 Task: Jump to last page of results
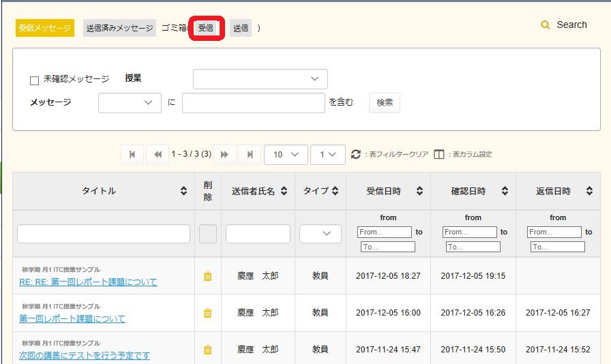(x=250, y=155)
